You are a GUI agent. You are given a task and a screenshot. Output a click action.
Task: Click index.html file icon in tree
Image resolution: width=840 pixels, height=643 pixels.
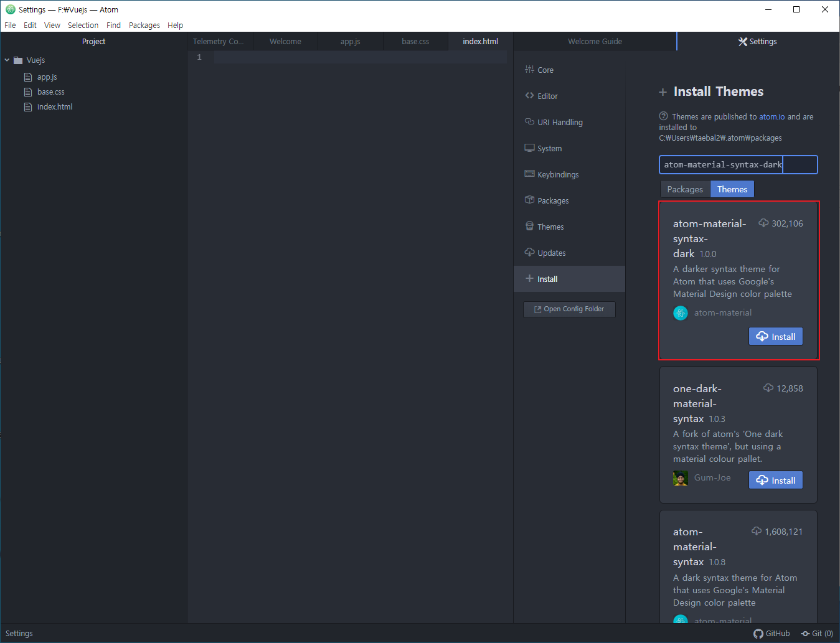click(x=28, y=107)
